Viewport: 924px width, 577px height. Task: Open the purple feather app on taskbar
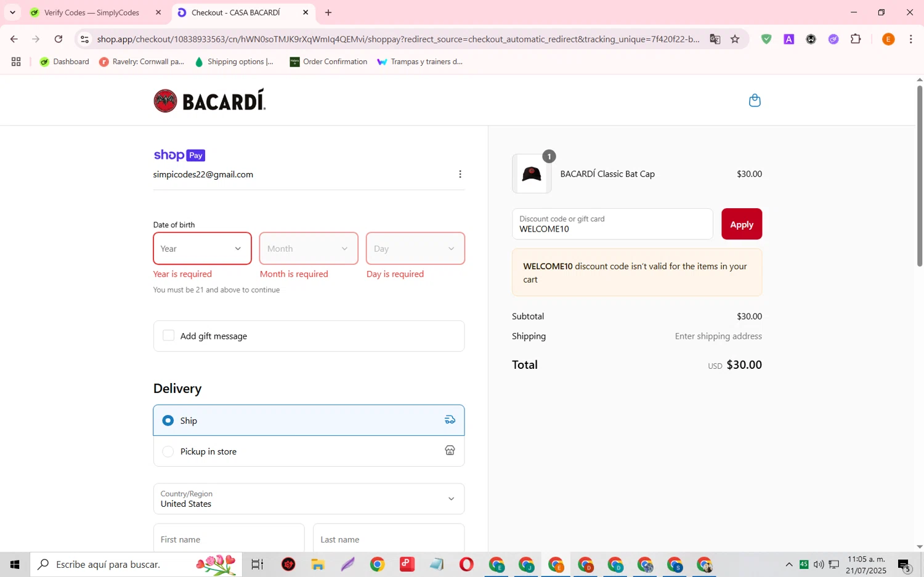coord(348,564)
